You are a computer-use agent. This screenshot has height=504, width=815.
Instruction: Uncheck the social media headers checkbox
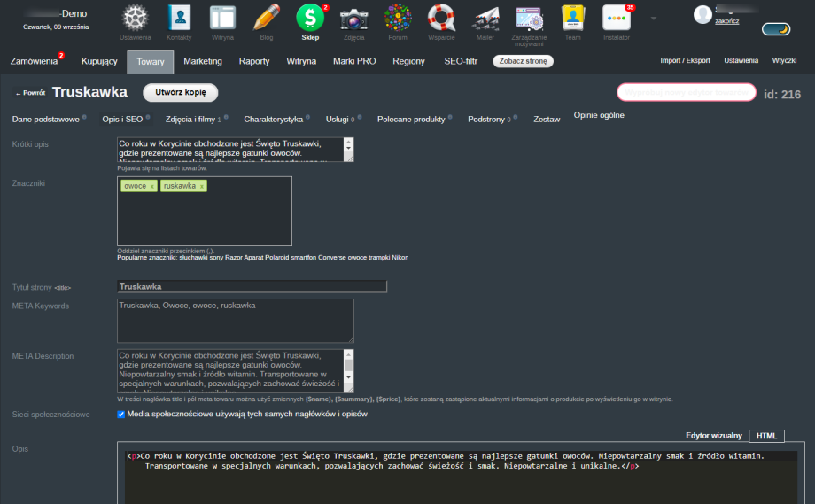click(x=121, y=414)
